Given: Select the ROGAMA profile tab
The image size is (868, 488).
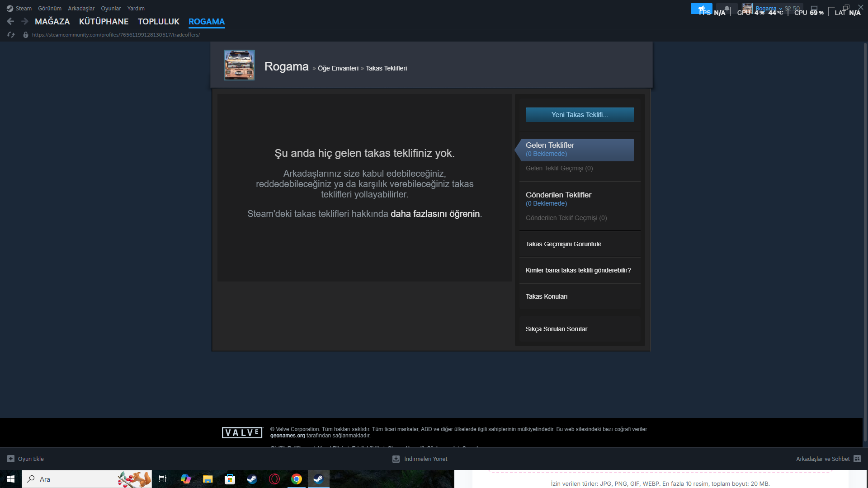Looking at the screenshot, I should [207, 22].
